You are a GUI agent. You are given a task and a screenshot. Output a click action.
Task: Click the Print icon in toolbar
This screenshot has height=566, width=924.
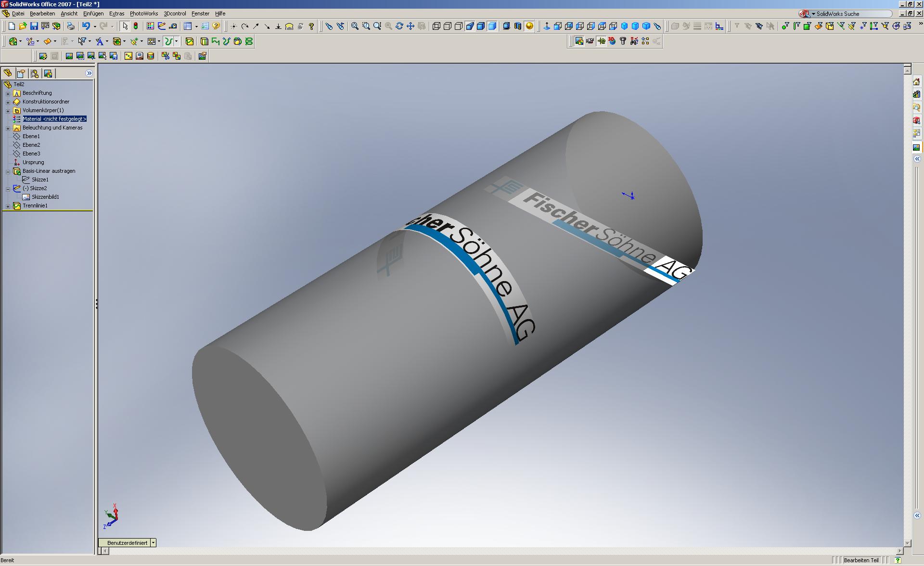click(x=71, y=26)
